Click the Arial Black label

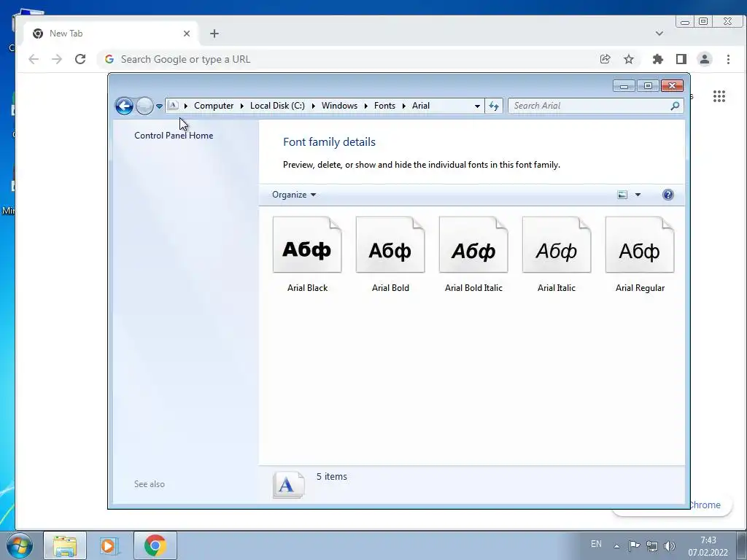[307, 287]
